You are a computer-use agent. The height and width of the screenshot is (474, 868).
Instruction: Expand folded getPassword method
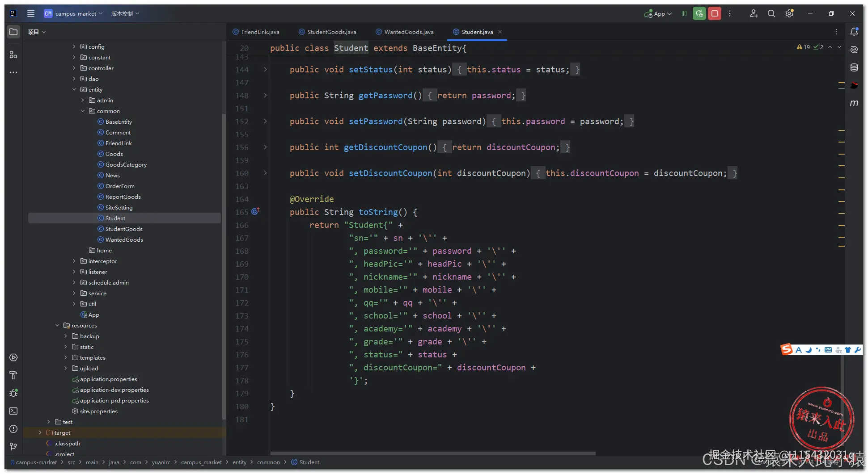click(x=265, y=95)
